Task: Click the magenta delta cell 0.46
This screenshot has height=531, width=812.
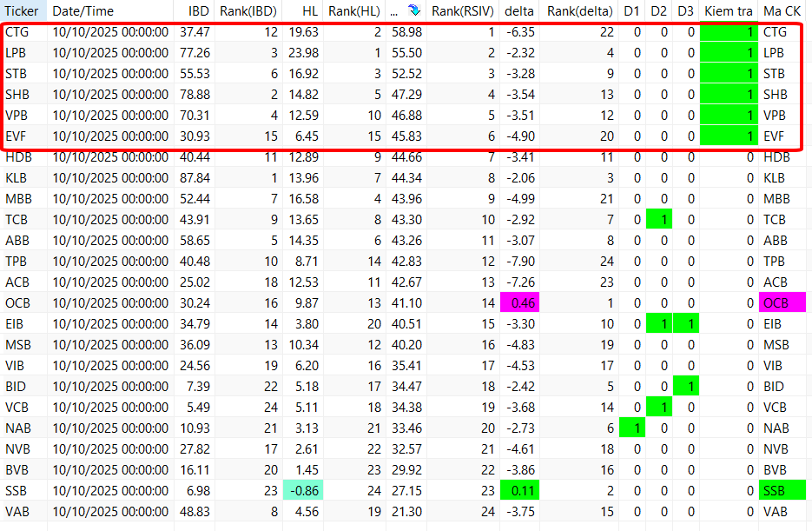Action: 519,302
